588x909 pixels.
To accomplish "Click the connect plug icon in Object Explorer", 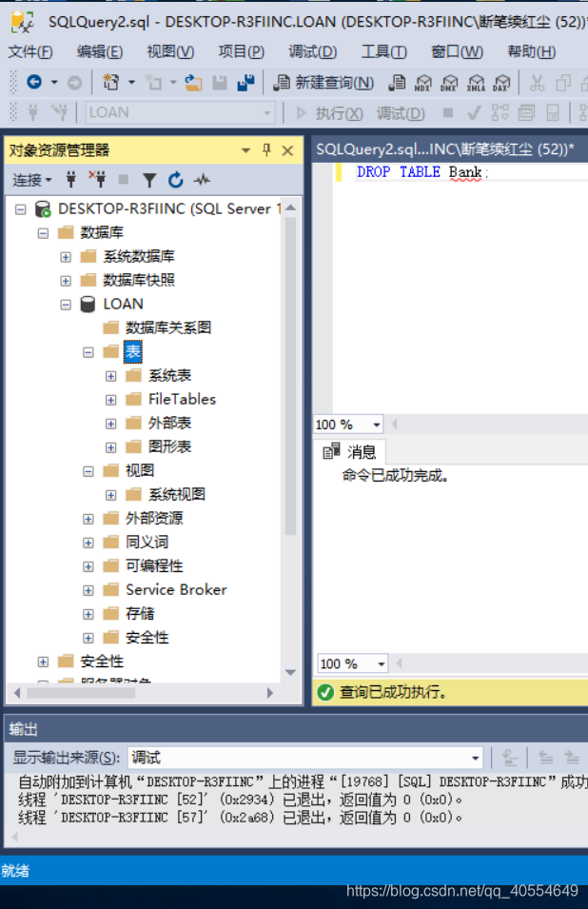I will (x=71, y=180).
